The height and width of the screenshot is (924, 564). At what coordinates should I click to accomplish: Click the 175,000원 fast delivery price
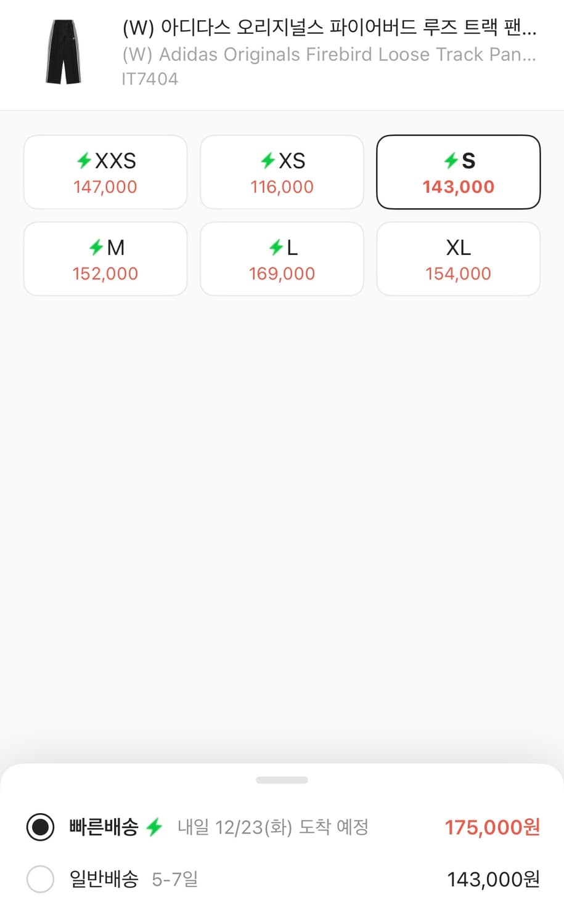click(492, 827)
